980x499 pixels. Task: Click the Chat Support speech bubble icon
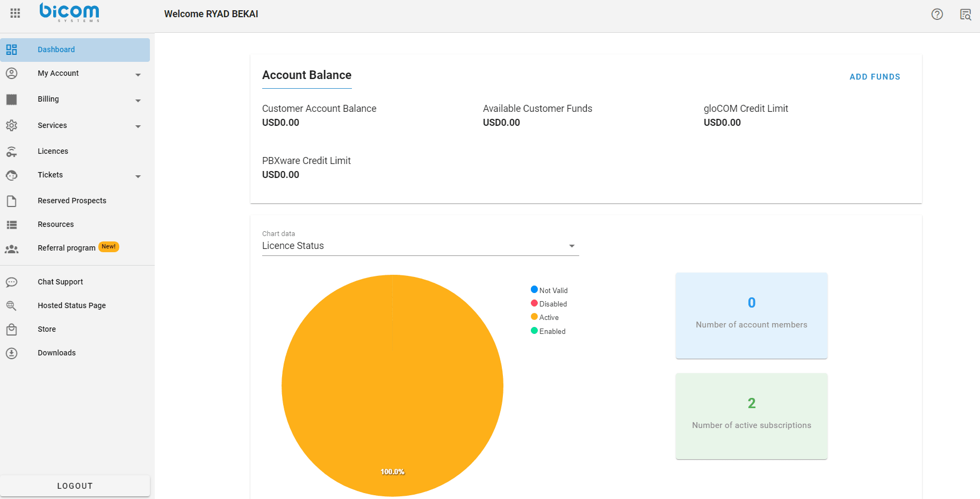11,282
